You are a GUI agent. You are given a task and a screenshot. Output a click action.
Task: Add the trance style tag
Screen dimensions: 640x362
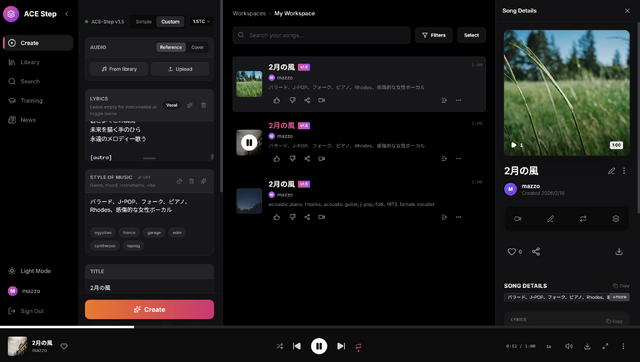click(129, 233)
